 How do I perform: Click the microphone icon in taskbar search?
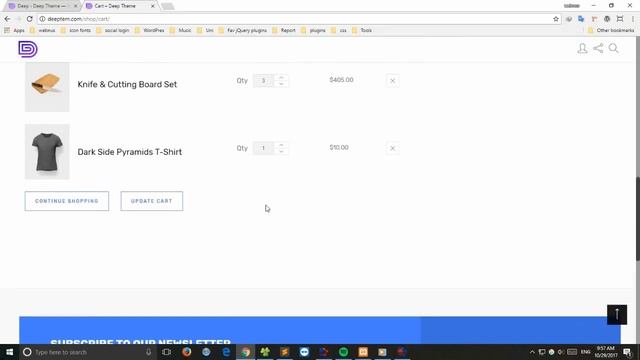click(149, 352)
